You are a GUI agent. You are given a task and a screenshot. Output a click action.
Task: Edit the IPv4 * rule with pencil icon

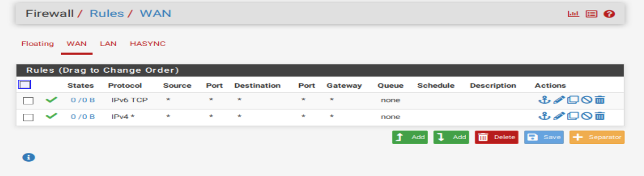tap(559, 116)
